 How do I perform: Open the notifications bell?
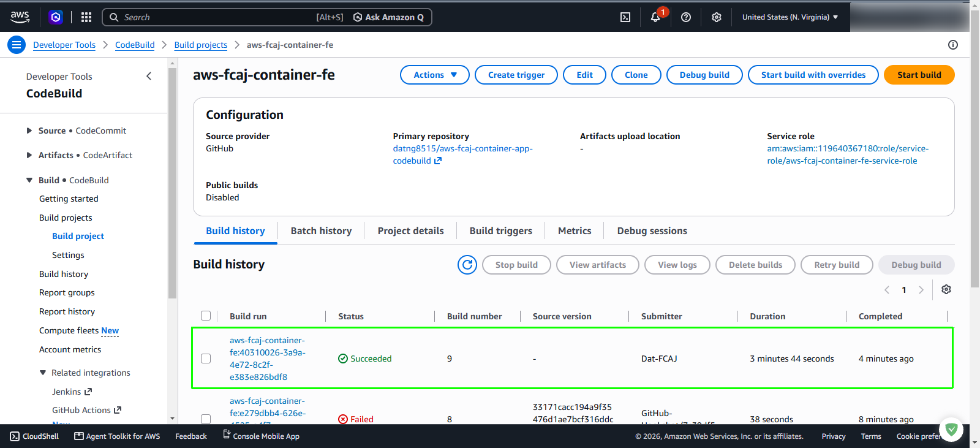point(655,17)
